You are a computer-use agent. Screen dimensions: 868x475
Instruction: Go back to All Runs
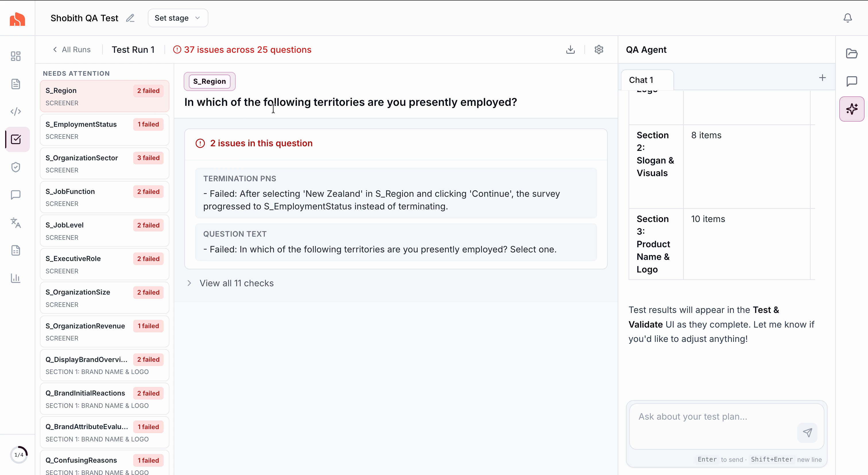71,50
